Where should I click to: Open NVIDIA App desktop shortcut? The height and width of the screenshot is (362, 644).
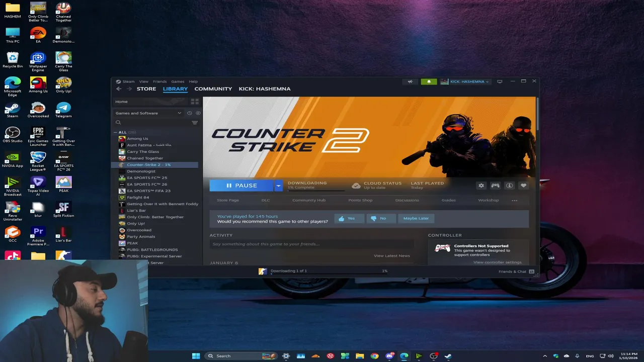point(13,159)
